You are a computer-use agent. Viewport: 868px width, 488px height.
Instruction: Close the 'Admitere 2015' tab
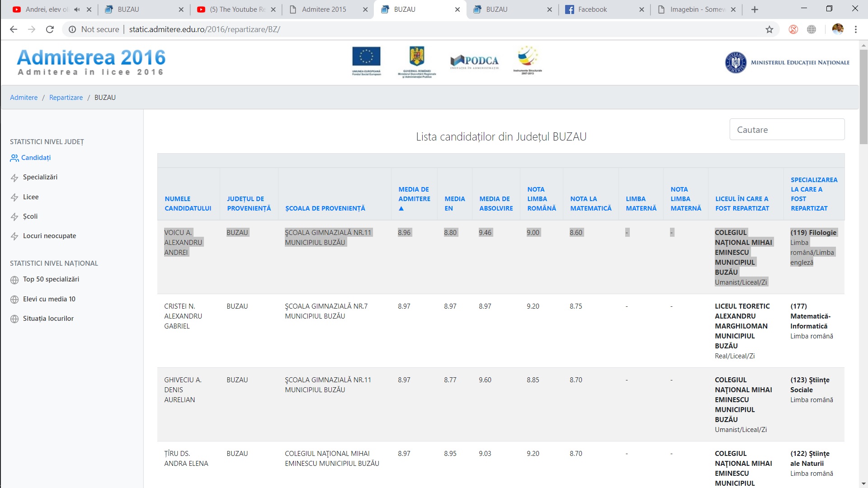point(365,9)
